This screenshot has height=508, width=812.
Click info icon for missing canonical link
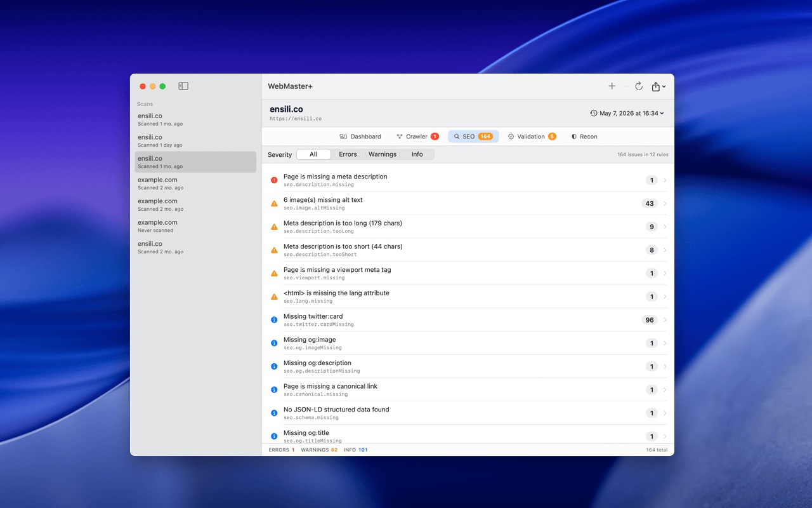[x=274, y=390]
